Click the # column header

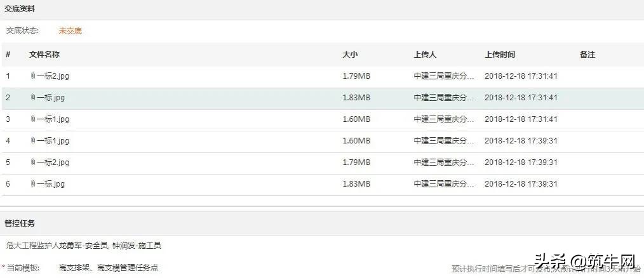pyautogui.click(x=8, y=55)
